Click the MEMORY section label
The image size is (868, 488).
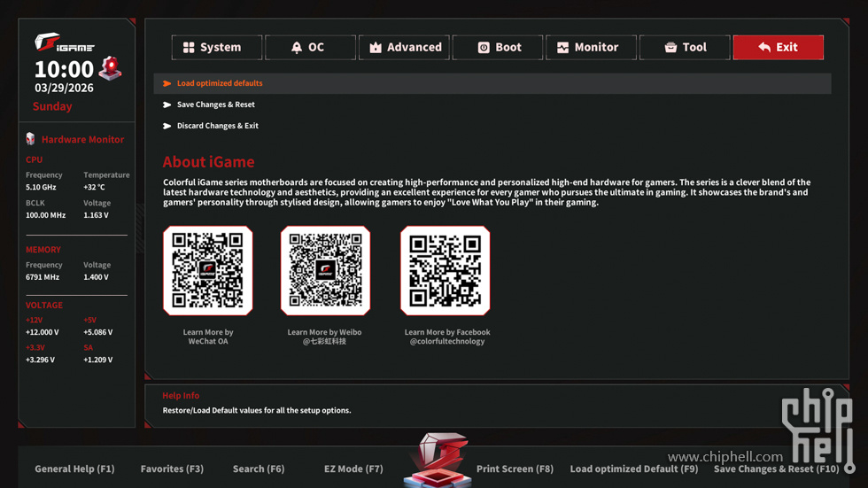click(x=43, y=250)
